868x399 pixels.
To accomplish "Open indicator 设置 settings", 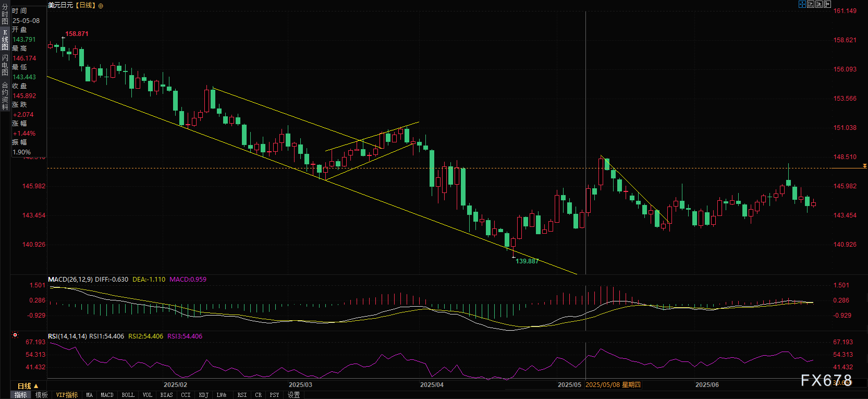I will point(294,395).
